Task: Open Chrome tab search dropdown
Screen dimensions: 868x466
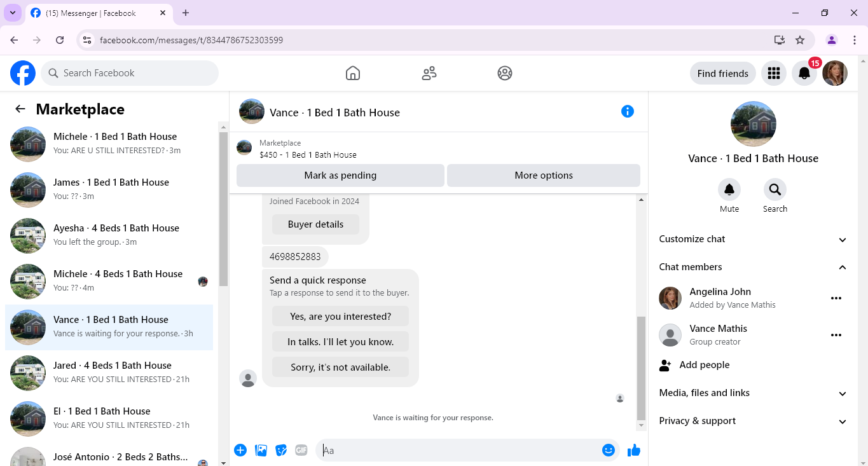Action: [x=13, y=13]
